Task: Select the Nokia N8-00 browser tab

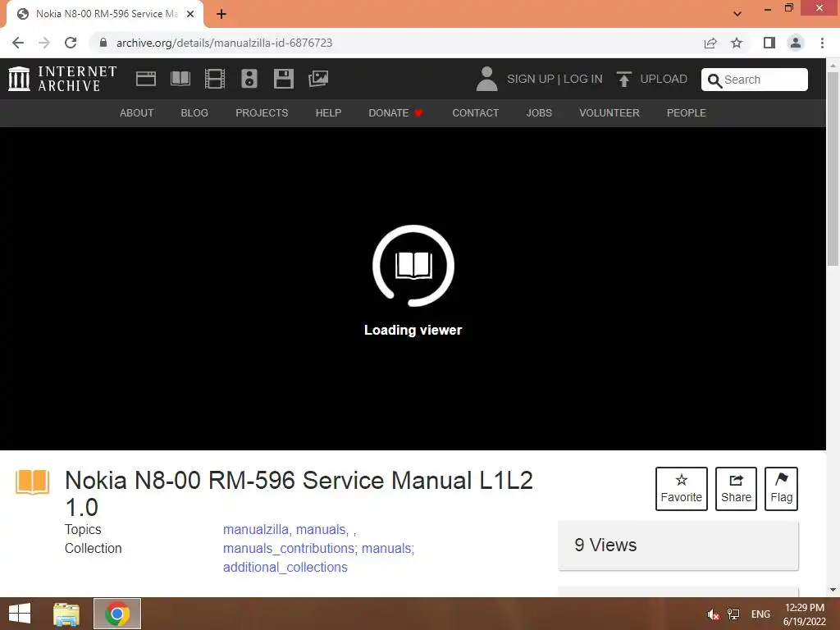Action: click(x=104, y=15)
